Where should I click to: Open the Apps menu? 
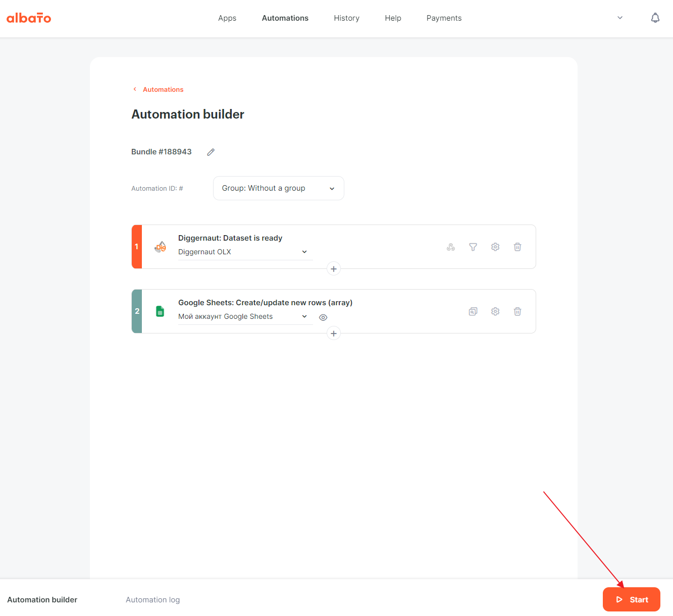click(x=227, y=18)
